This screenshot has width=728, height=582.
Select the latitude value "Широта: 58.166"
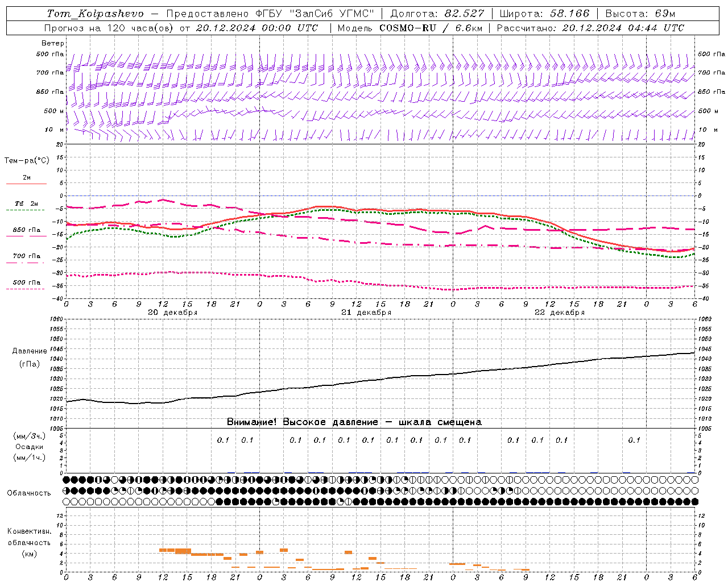click(x=544, y=14)
